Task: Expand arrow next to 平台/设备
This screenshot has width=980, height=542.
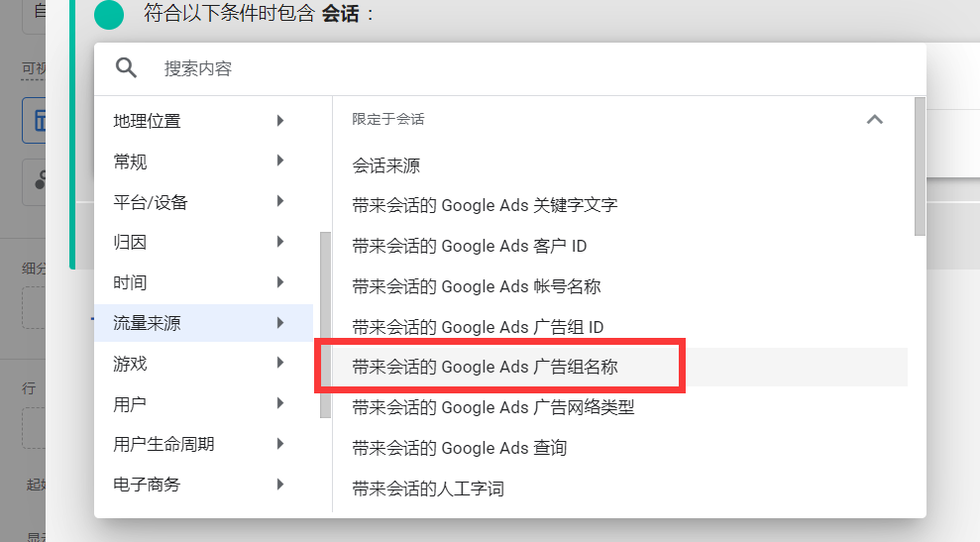Action: point(280,201)
